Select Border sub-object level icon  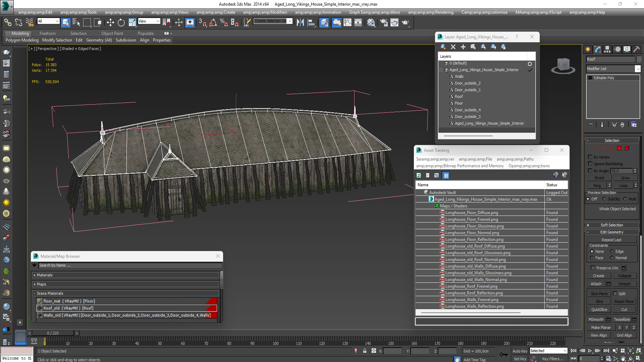611,148
